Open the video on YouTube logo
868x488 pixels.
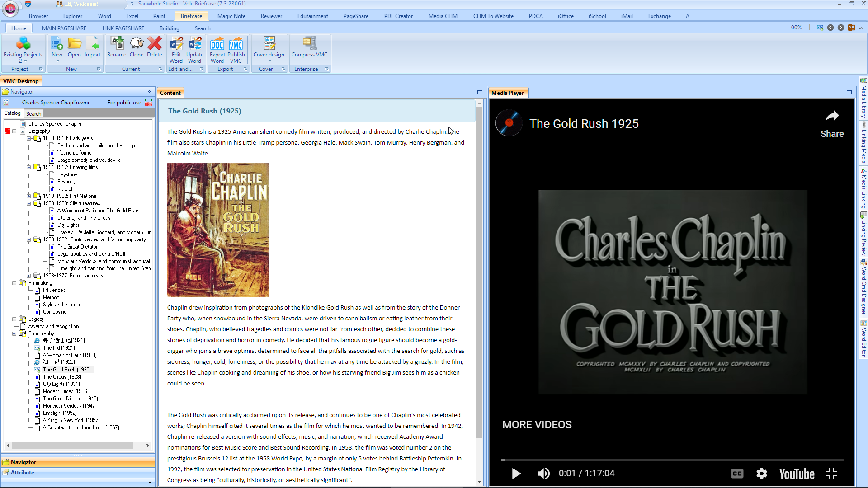(797, 474)
